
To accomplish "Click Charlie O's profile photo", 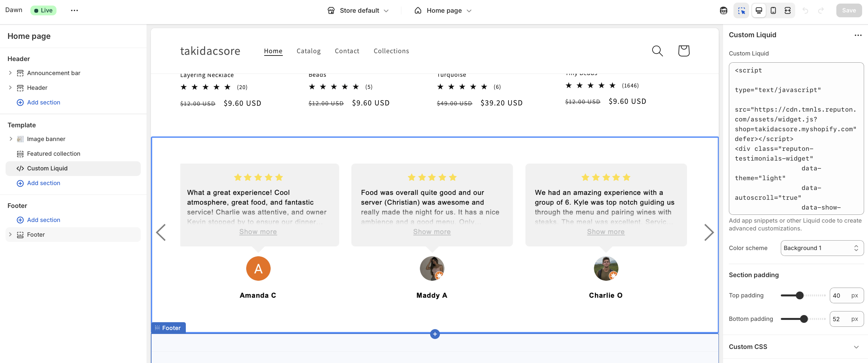I will click(606, 268).
